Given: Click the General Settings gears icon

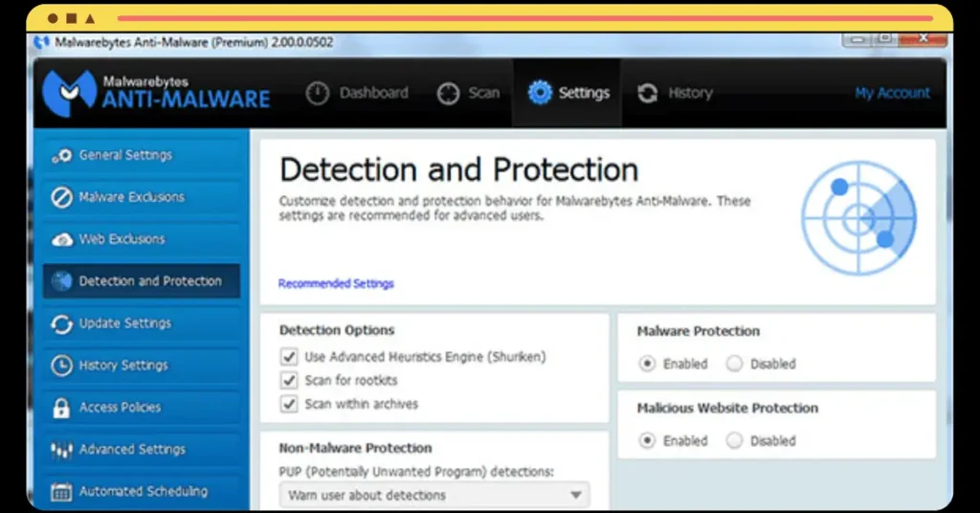Looking at the screenshot, I should point(61,156).
